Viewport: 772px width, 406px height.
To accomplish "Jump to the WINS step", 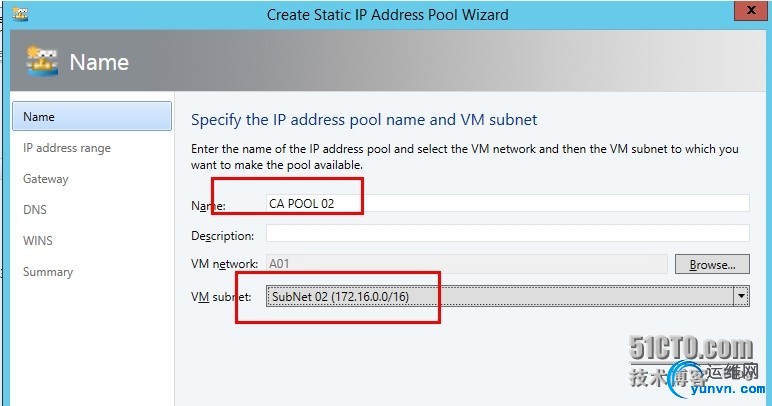I will pyautogui.click(x=38, y=241).
